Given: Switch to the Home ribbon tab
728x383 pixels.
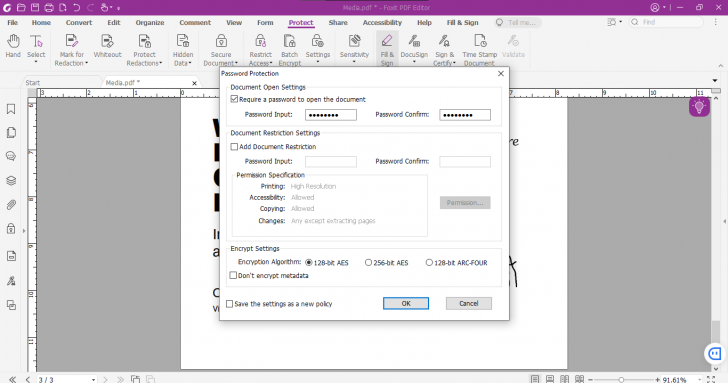Looking at the screenshot, I should point(41,22).
